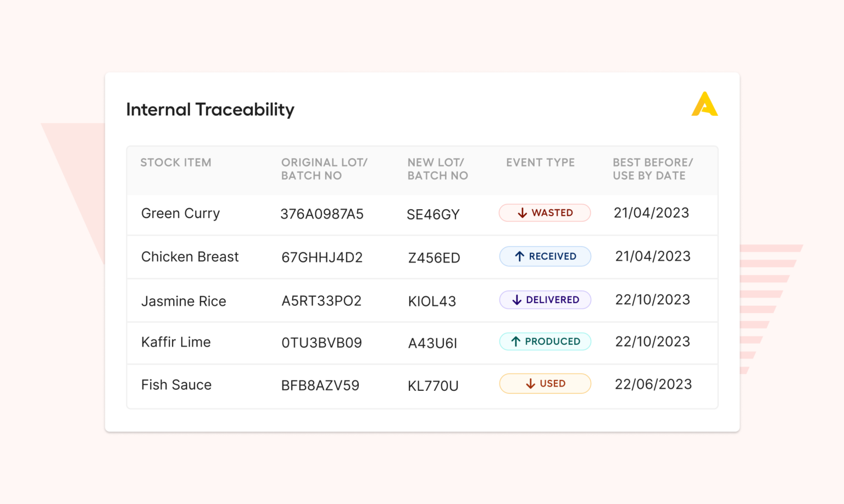Select the date 21/04/2023 for Chicken Breast
This screenshot has width=844, height=504.
tap(652, 256)
